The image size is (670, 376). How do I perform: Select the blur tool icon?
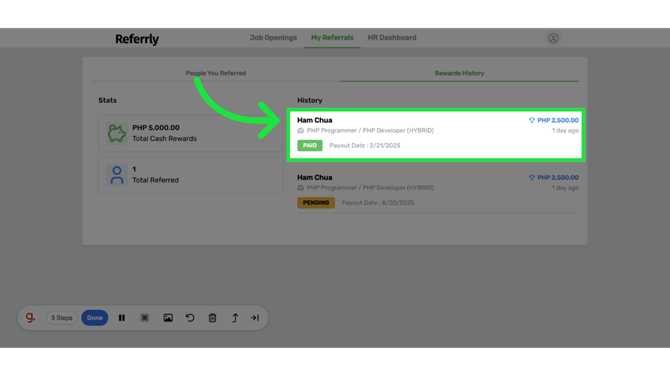(145, 318)
